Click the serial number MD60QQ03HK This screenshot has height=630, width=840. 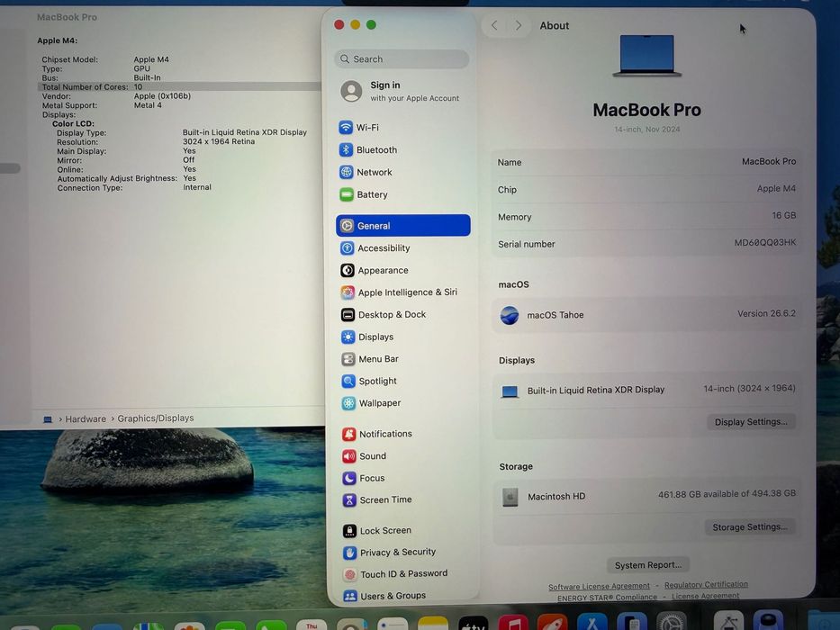(x=765, y=243)
